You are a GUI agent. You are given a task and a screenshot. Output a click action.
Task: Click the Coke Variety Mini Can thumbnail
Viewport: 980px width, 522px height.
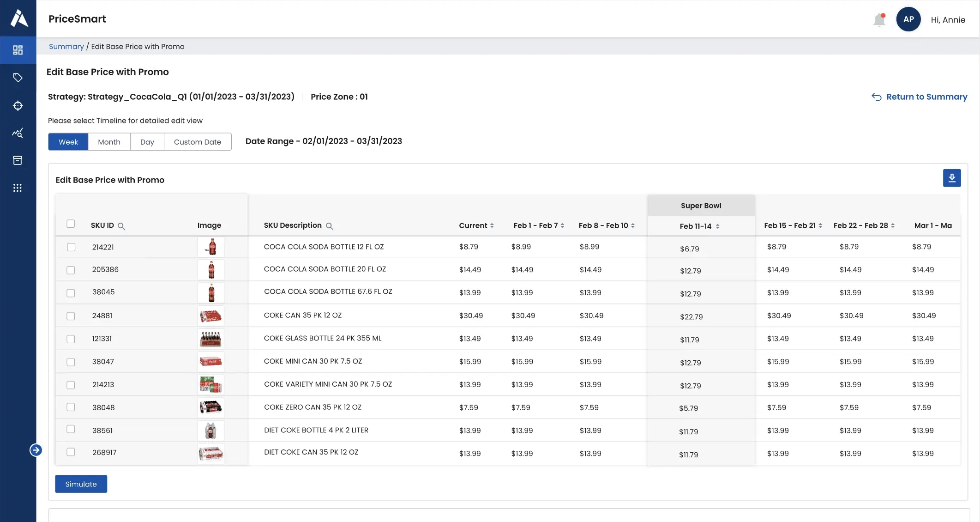pos(211,385)
